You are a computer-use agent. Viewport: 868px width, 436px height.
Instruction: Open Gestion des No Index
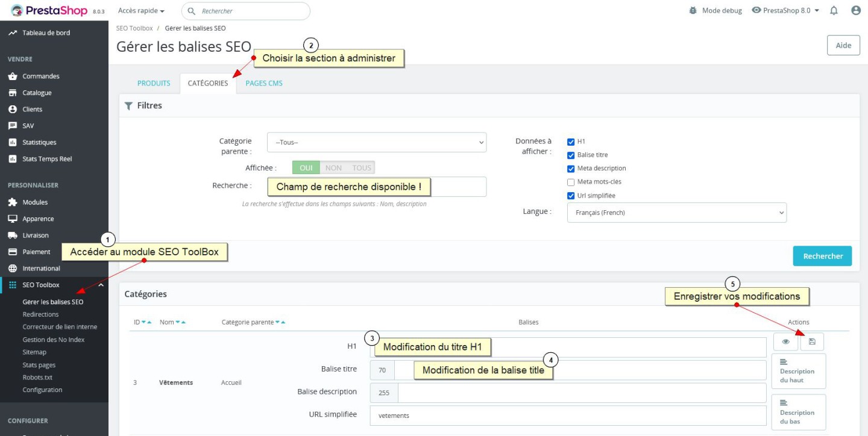(x=54, y=340)
